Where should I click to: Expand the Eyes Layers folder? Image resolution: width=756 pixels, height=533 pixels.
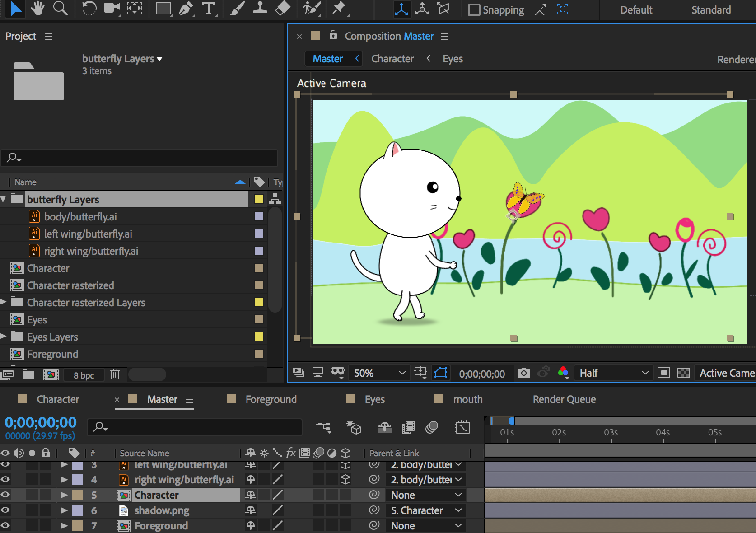(4, 336)
